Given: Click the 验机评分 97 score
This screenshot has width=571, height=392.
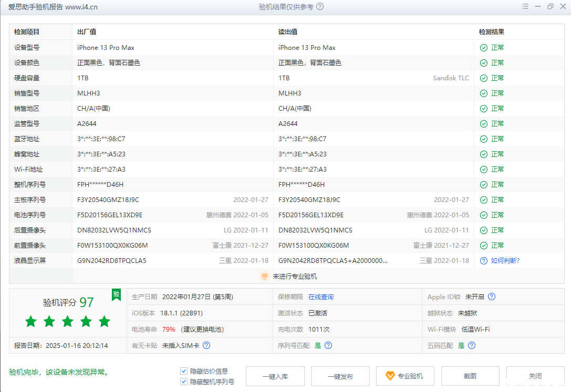Looking at the screenshot, I should tap(68, 303).
